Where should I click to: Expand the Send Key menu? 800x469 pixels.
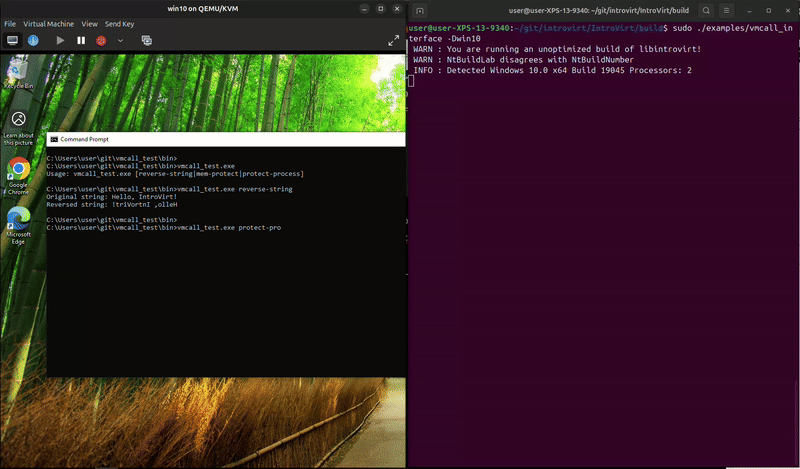coord(120,23)
